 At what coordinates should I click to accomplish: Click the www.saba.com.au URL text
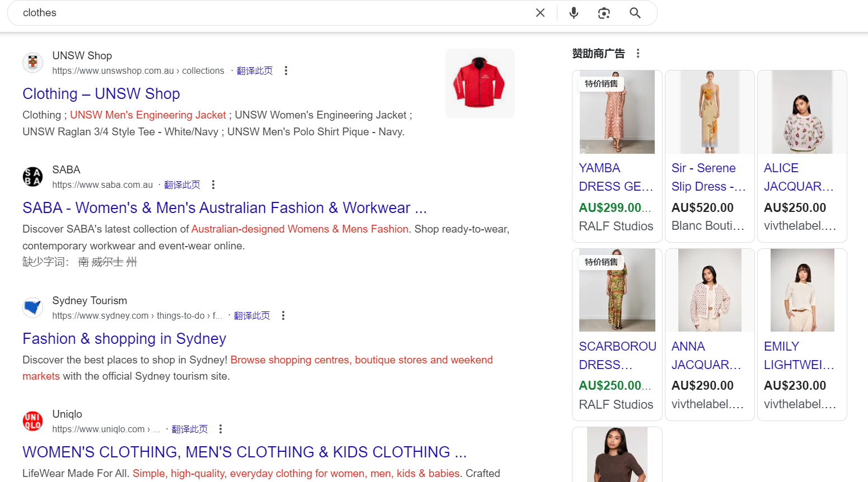click(102, 185)
